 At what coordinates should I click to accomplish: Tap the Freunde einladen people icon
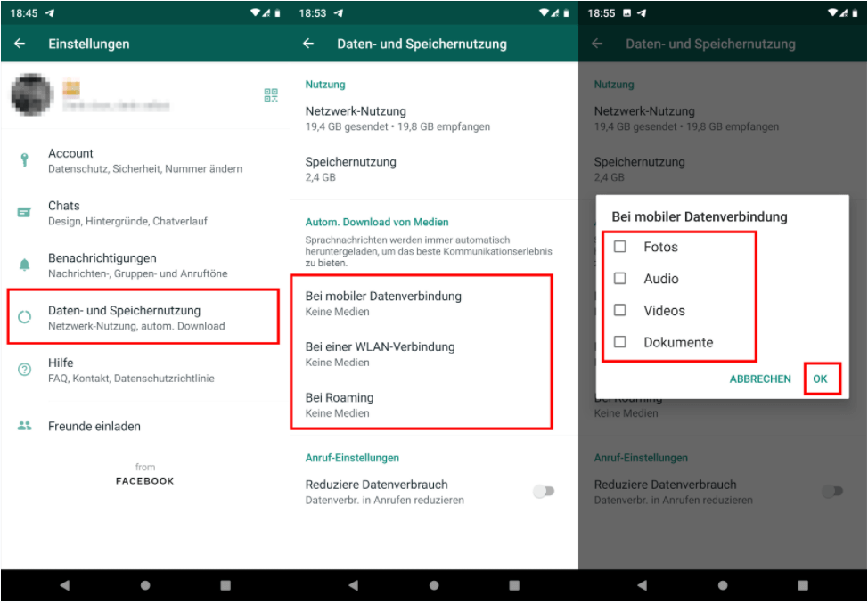tap(24, 426)
